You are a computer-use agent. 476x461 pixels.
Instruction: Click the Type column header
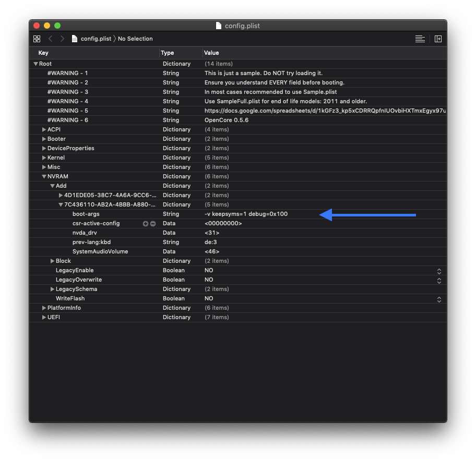coord(168,53)
